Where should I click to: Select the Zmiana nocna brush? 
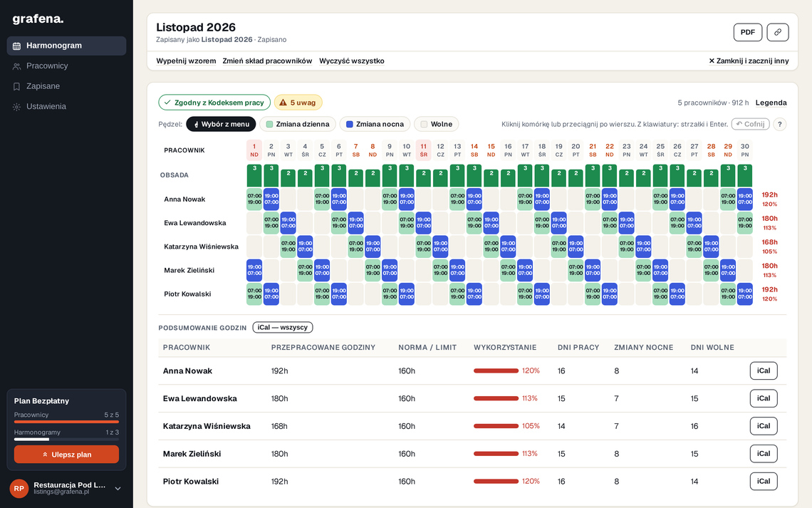coord(375,124)
